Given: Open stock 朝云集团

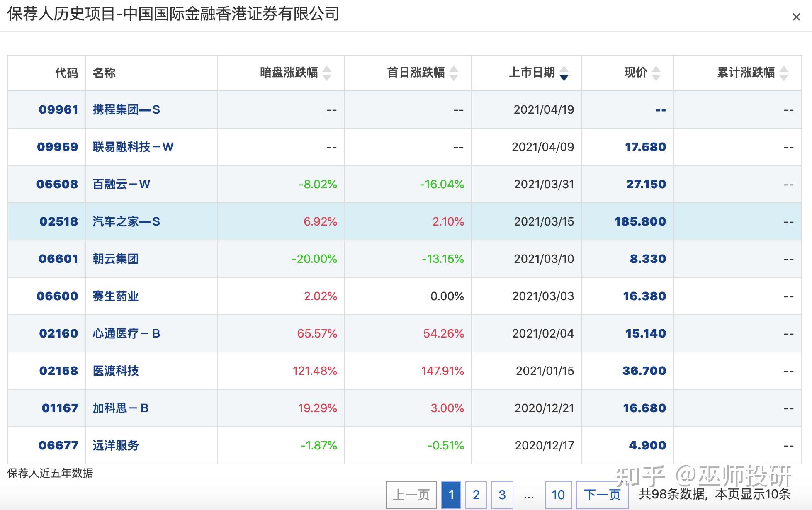Looking at the screenshot, I should (x=115, y=259).
